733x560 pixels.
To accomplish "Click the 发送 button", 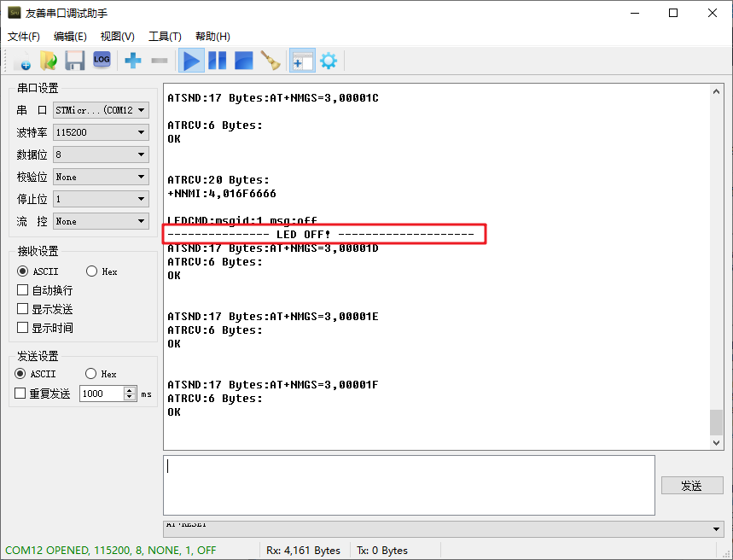I will click(692, 486).
